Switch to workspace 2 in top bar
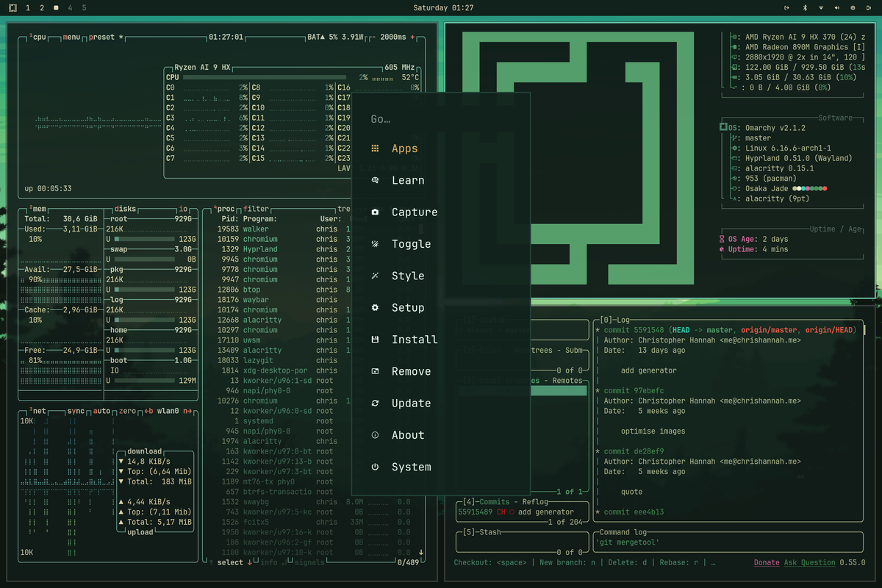The height and width of the screenshot is (588, 882). coord(42,8)
